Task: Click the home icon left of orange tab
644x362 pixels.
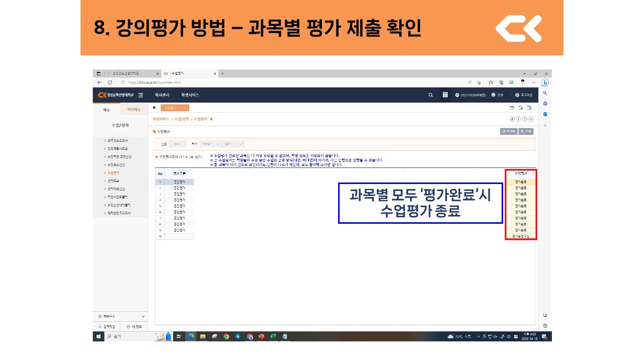Action: 154,108
